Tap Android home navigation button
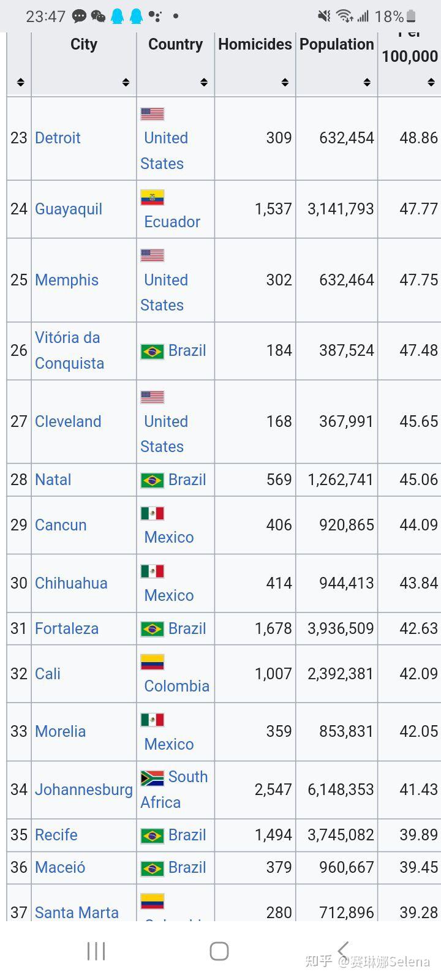Viewport: 441px width, 980px height. (x=219, y=951)
